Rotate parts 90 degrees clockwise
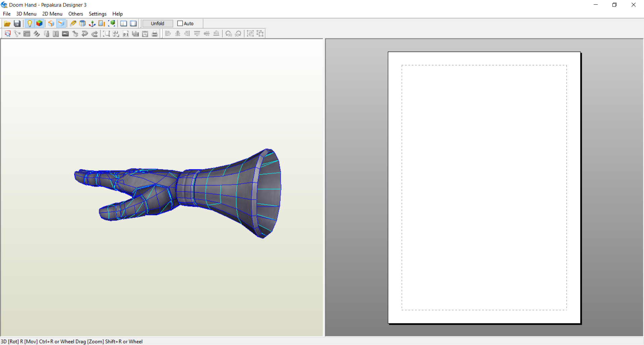Viewport: 644px width, 345px height. click(238, 33)
